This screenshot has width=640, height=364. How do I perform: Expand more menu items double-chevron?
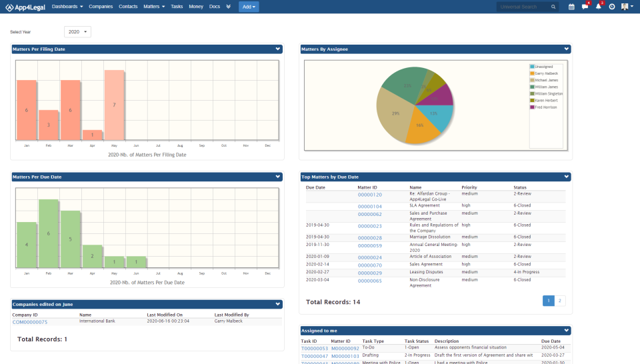click(x=228, y=7)
